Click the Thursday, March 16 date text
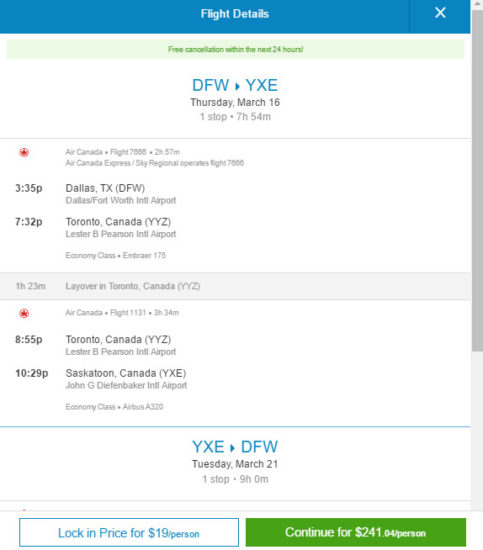Image resolution: width=483 pixels, height=550 pixels. [235, 102]
